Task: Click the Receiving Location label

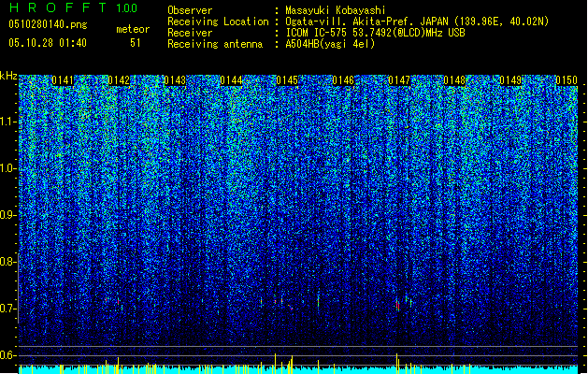Action: point(218,22)
